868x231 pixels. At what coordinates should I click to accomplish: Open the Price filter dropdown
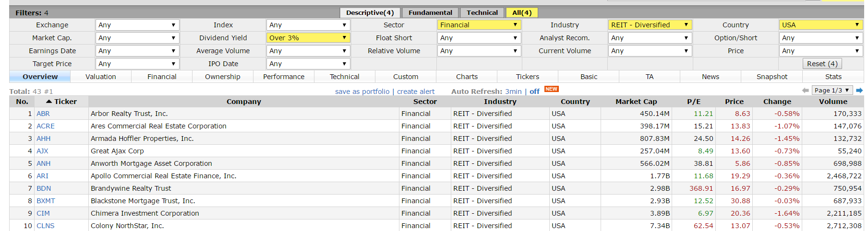coord(821,51)
